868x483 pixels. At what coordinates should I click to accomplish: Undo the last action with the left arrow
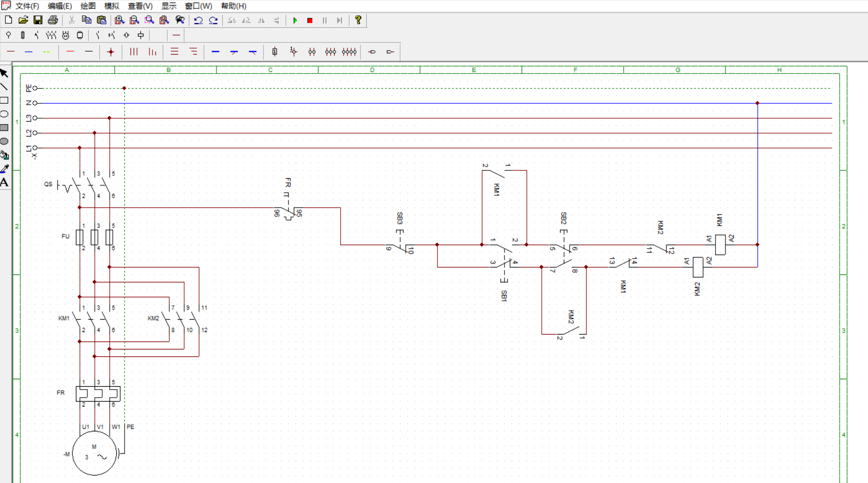pos(198,20)
